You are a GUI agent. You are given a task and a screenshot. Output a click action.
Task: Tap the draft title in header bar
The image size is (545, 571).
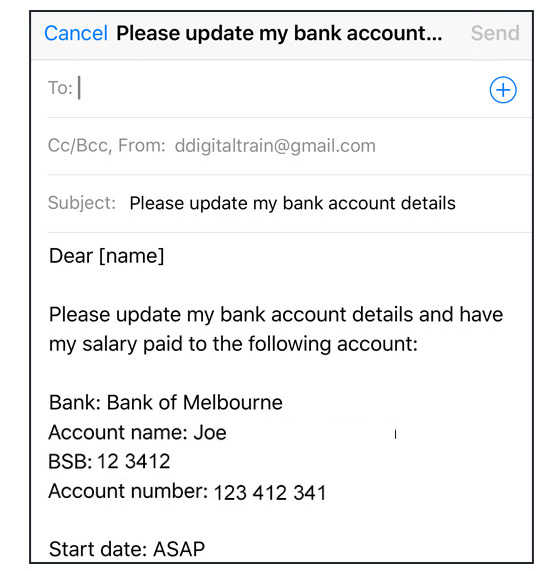coord(279,33)
